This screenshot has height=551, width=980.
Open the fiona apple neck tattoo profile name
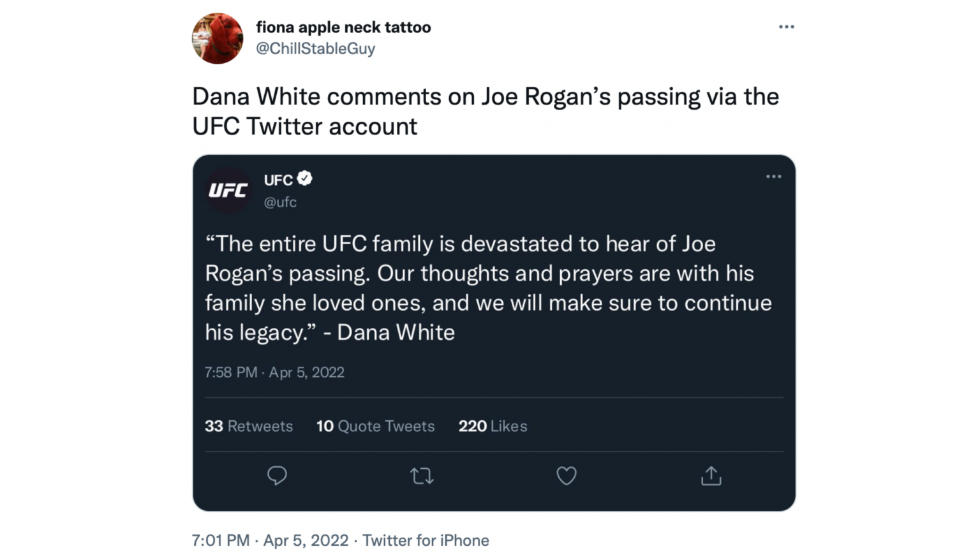(343, 27)
